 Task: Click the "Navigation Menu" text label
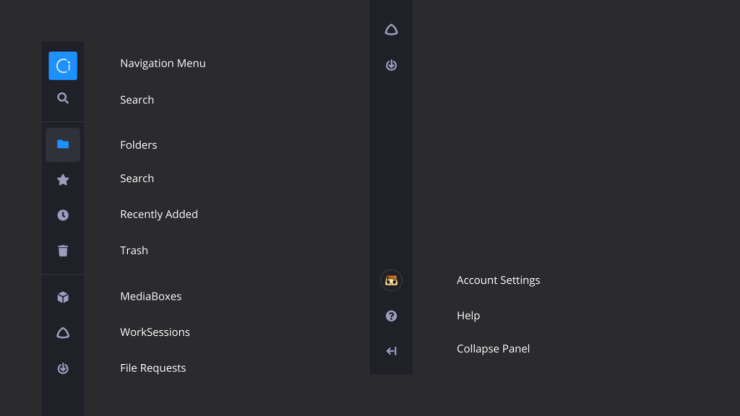coord(162,63)
